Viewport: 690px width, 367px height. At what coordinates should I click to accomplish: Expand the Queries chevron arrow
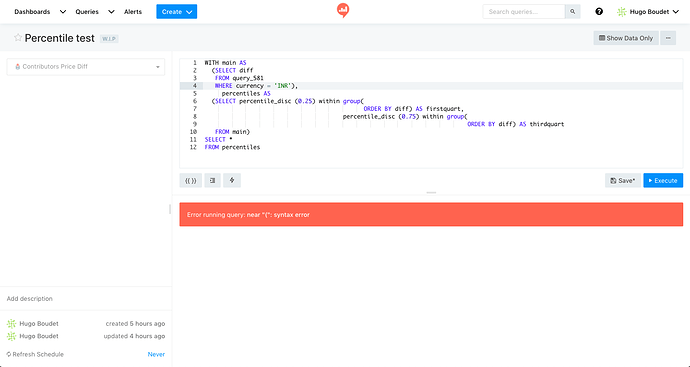pyautogui.click(x=111, y=12)
